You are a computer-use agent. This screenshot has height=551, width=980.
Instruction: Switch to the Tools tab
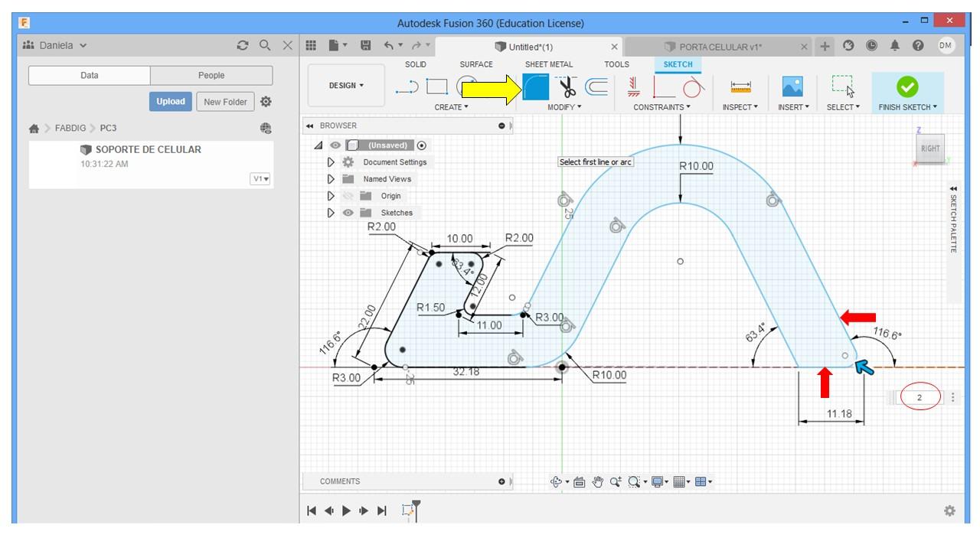(616, 64)
